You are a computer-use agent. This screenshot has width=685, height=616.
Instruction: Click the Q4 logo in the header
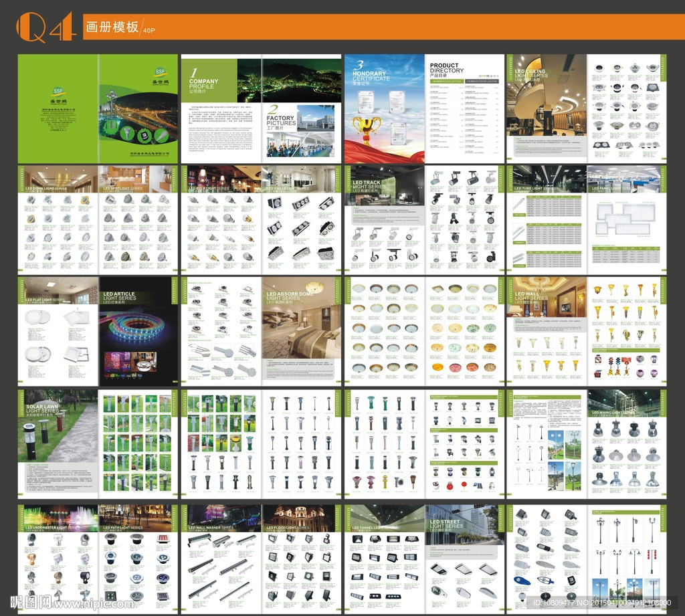tap(46, 27)
